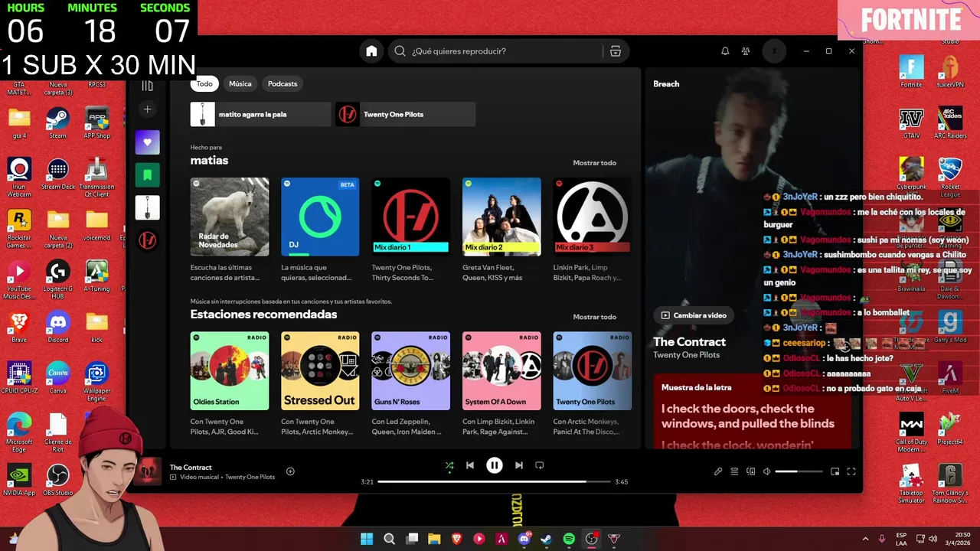Open matito agarra la pala playlist

(x=260, y=114)
